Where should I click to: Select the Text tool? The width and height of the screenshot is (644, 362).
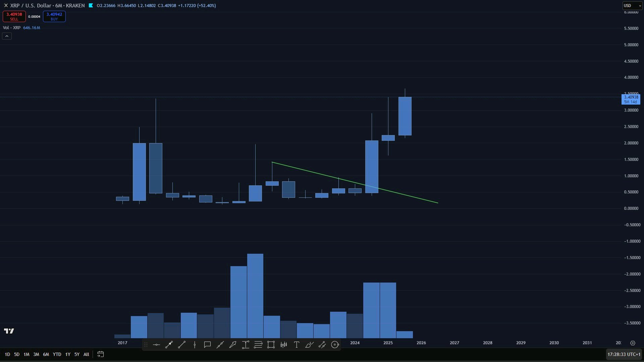297,345
